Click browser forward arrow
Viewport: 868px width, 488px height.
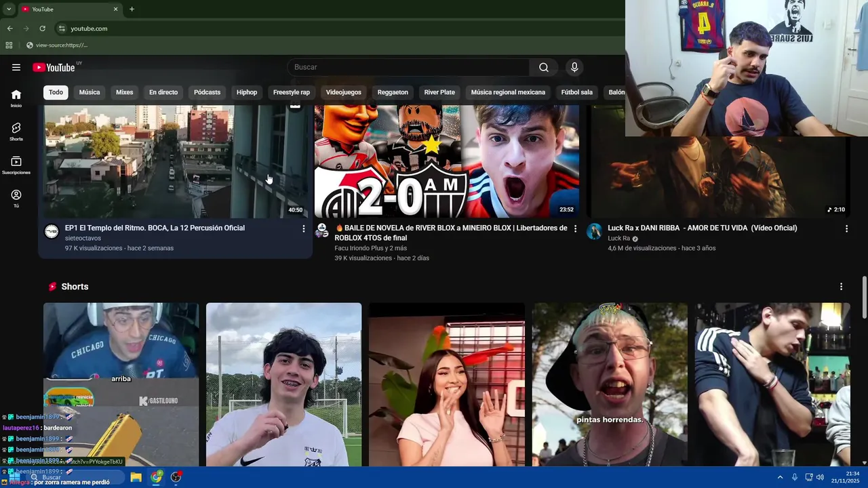[x=26, y=28]
